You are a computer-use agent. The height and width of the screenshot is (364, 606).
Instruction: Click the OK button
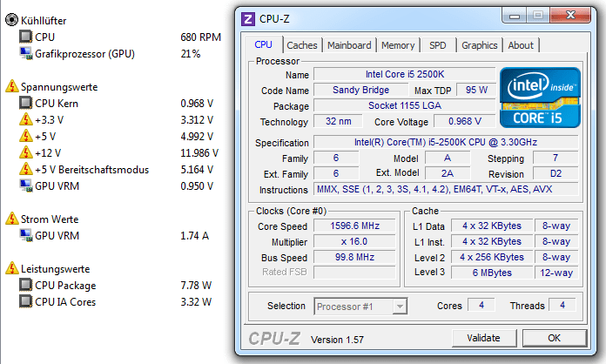click(x=554, y=338)
